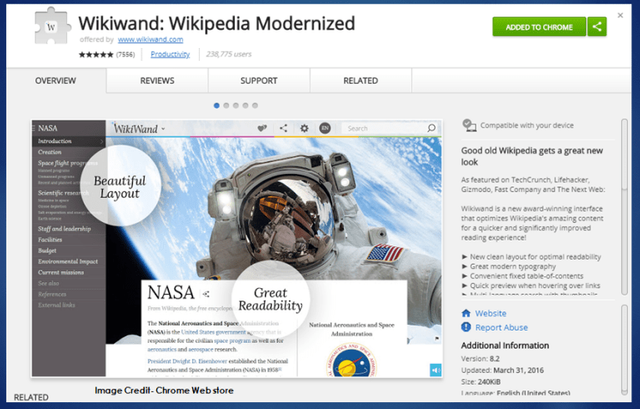
Task: Click the compatible with your device icon
Action: pos(469,125)
